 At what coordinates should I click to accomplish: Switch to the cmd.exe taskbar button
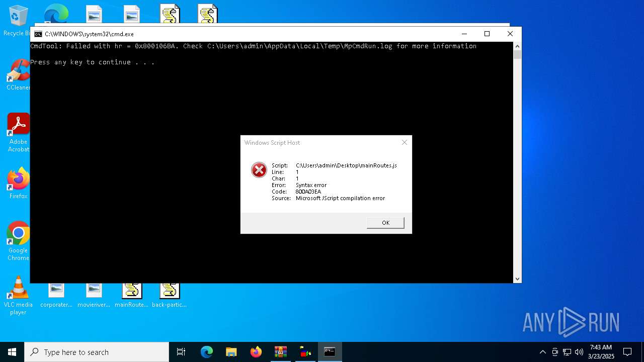(330, 352)
